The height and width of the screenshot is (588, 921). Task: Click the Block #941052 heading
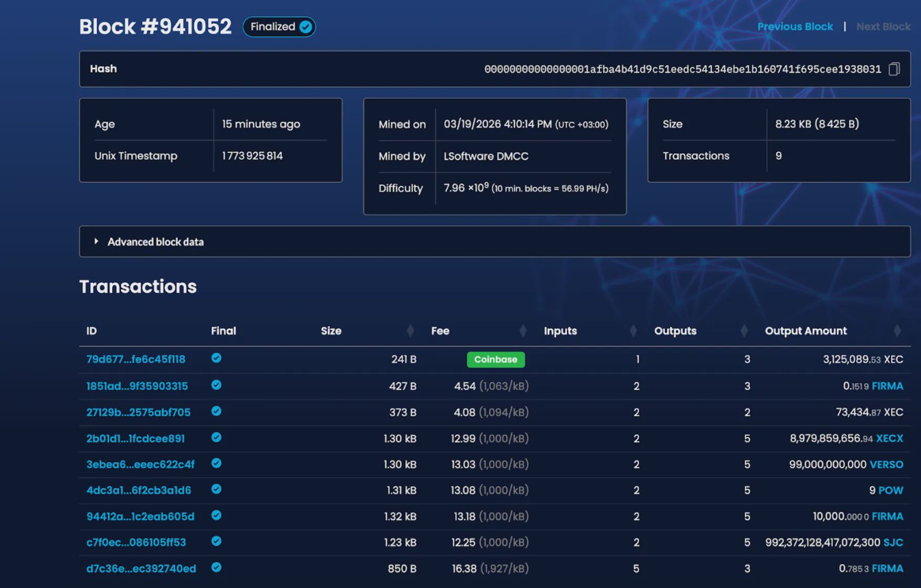pyautogui.click(x=155, y=26)
